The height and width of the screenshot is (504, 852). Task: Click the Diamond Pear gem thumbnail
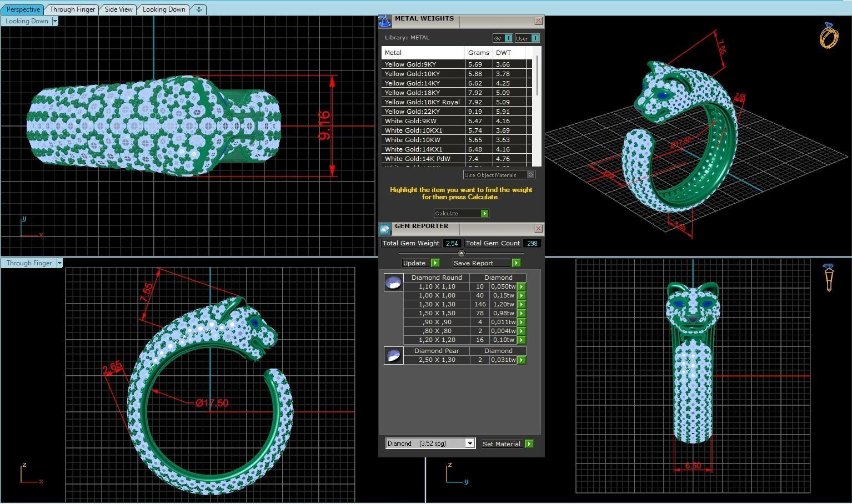(394, 355)
